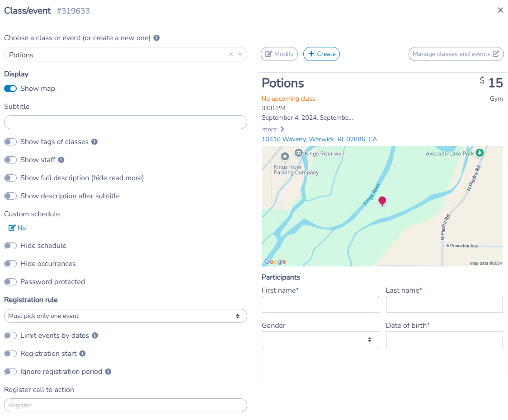Click the Create button

point(321,54)
